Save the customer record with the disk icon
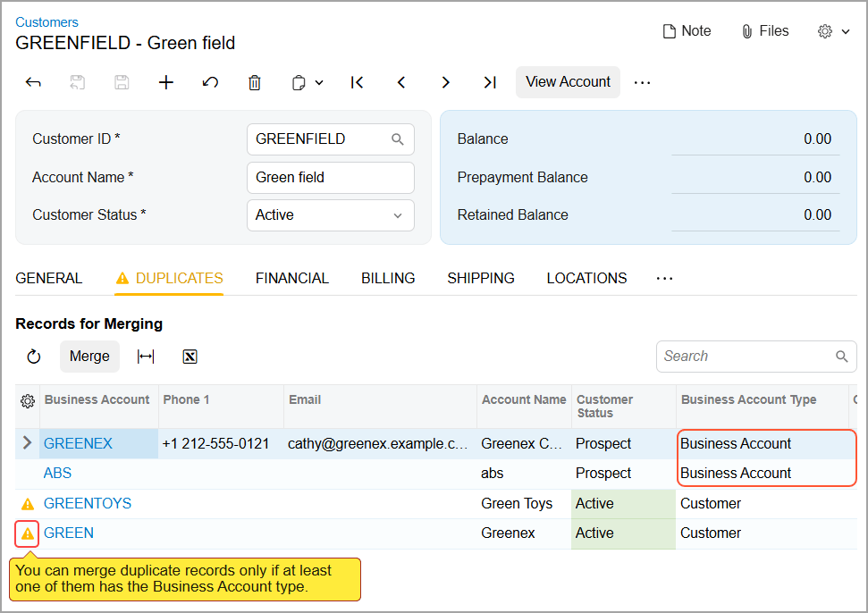 [121, 82]
